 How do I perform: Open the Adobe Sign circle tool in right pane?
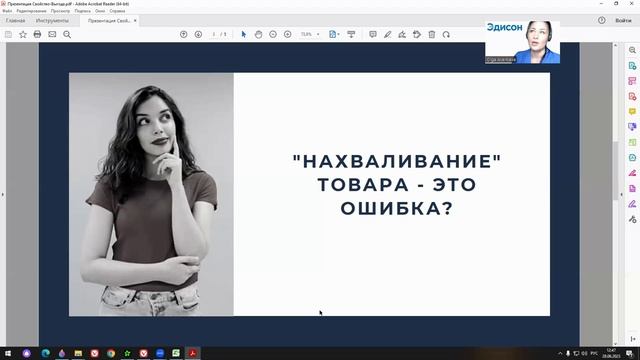(632, 158)
